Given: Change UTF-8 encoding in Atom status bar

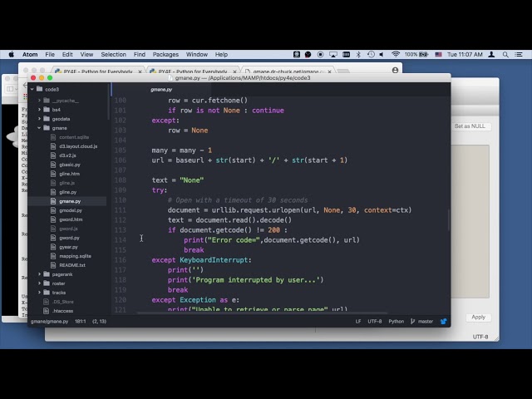Looking at the screenshot, I should [x=375, y=322].
